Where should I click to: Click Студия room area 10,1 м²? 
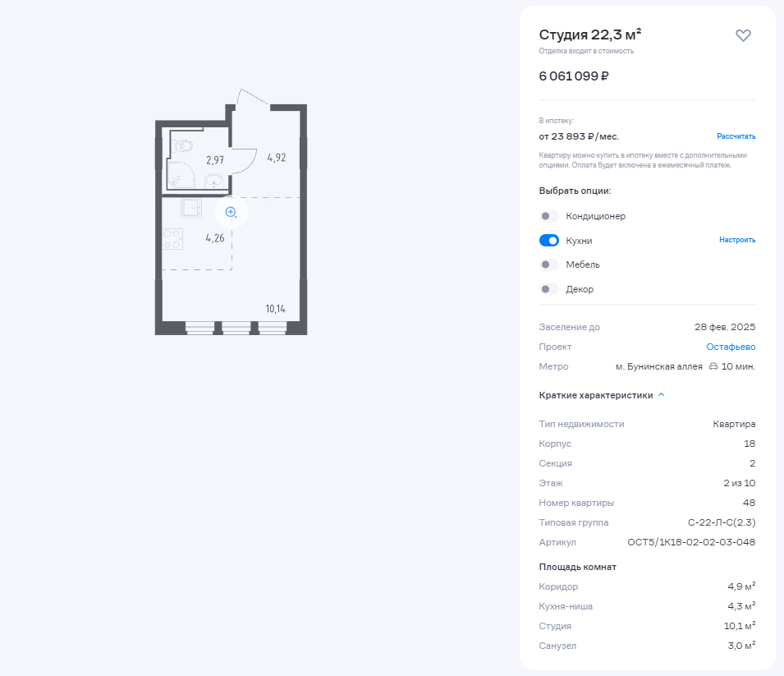[x=740, y=625]
